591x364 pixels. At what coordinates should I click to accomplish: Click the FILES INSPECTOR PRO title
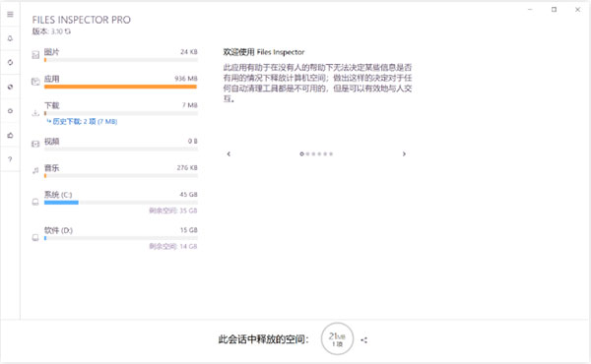click(82, 20)
